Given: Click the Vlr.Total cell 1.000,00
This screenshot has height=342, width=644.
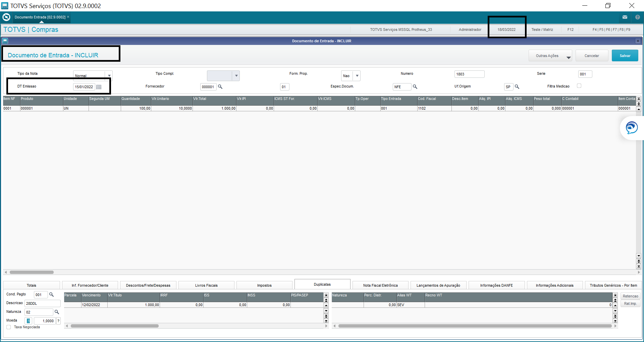Looking at the screenshot, I should 214,109.
